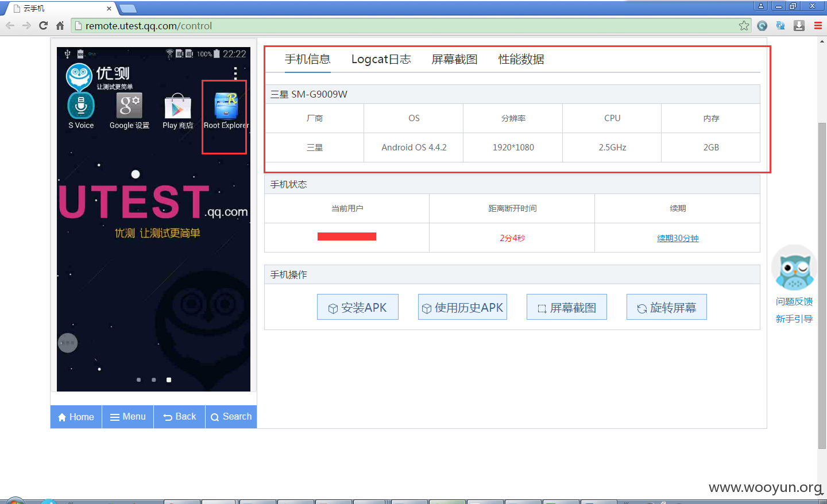Open Root Explorer app icon
The height and width of the screenshot is (504, 827).
coord(226,106)
